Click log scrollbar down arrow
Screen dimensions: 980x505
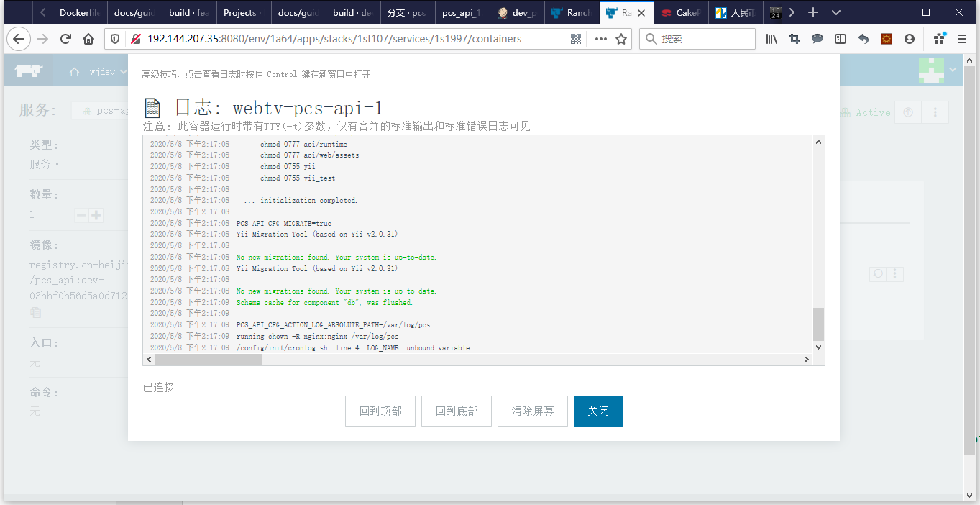pyautogui.click(x=818, y=347)
